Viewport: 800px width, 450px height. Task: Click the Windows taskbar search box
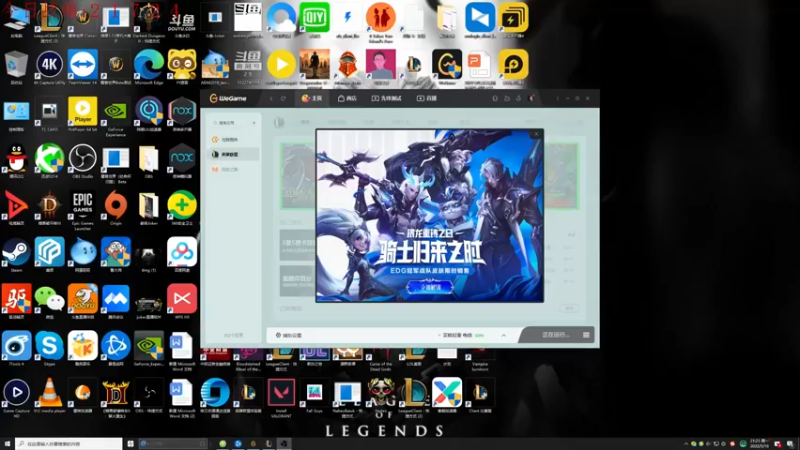click(x=68, y=443)
